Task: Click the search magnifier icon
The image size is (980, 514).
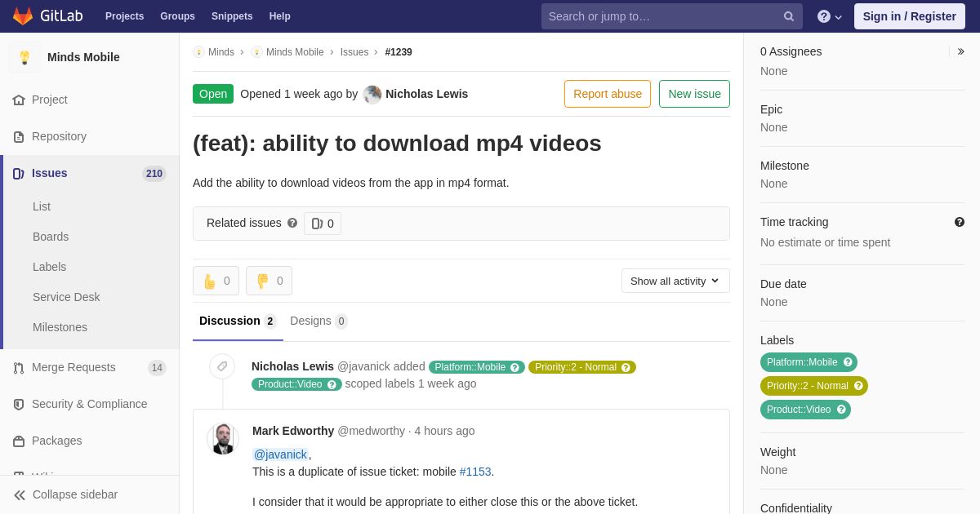Action: click(x=788, y=16)
